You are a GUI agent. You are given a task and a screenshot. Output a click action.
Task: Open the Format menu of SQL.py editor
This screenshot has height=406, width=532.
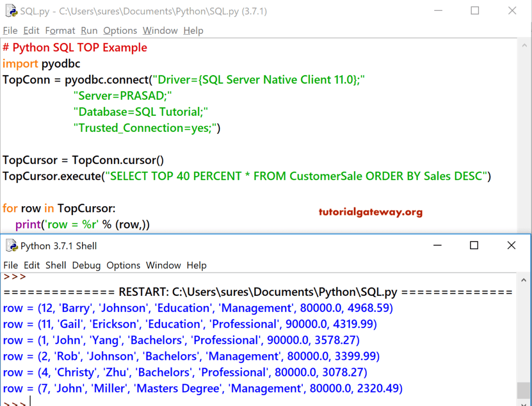coord(60,31)
